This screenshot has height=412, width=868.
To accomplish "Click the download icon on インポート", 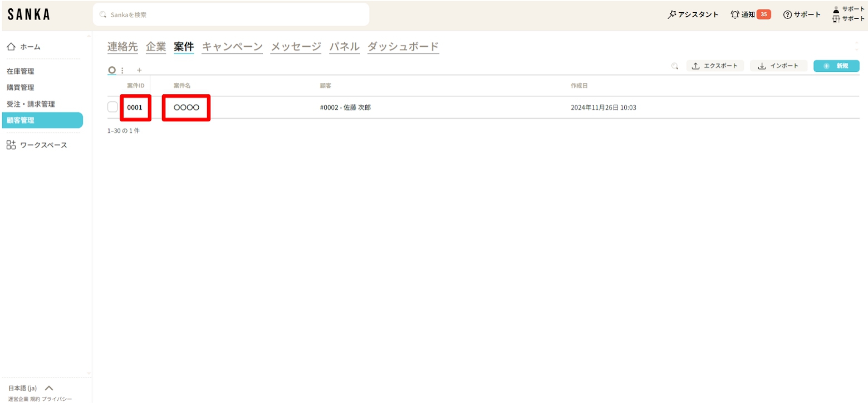I will [x=762, y=66].
